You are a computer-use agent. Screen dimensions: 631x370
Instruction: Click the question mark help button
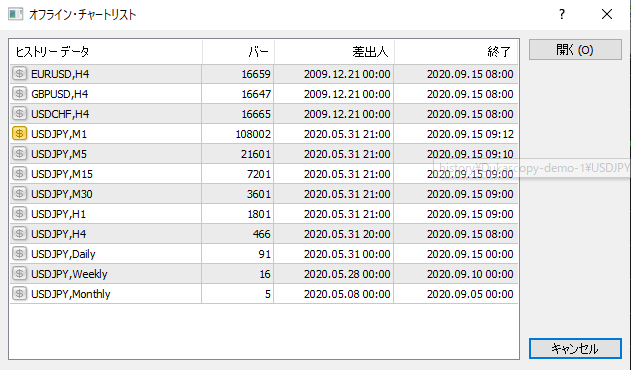coord(562,14)
